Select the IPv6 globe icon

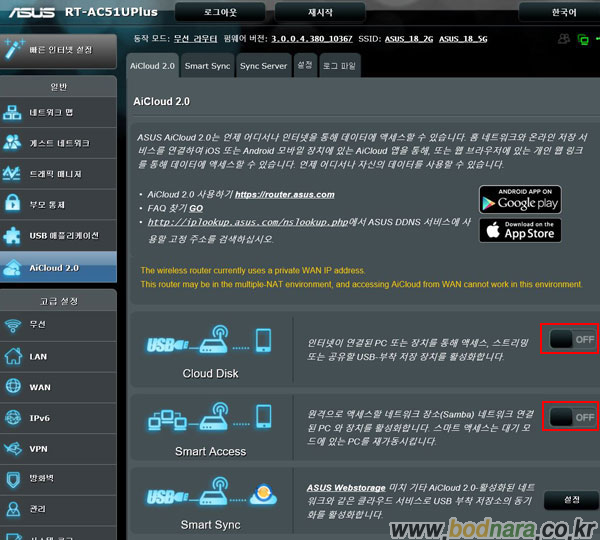[13, 418]
